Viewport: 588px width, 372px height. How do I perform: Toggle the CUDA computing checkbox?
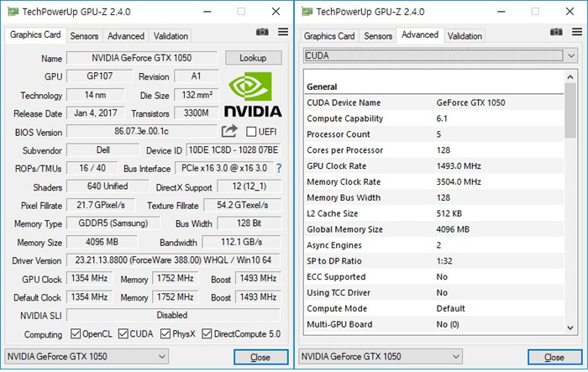[123, 333]
